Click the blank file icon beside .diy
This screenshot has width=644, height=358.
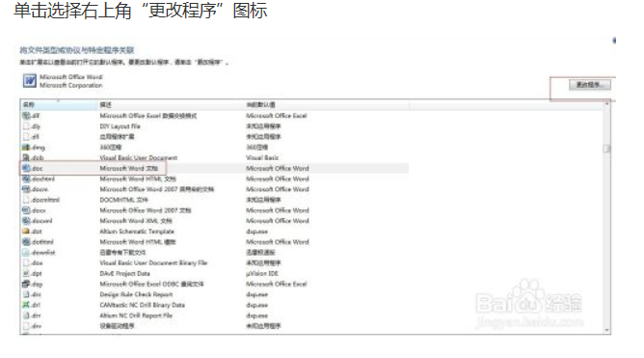26,126
